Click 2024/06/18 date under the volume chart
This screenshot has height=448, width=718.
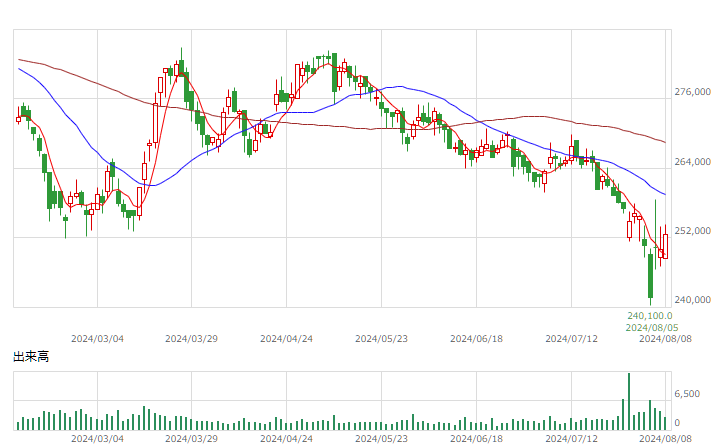pyautogui.click(x=476, y=439)
